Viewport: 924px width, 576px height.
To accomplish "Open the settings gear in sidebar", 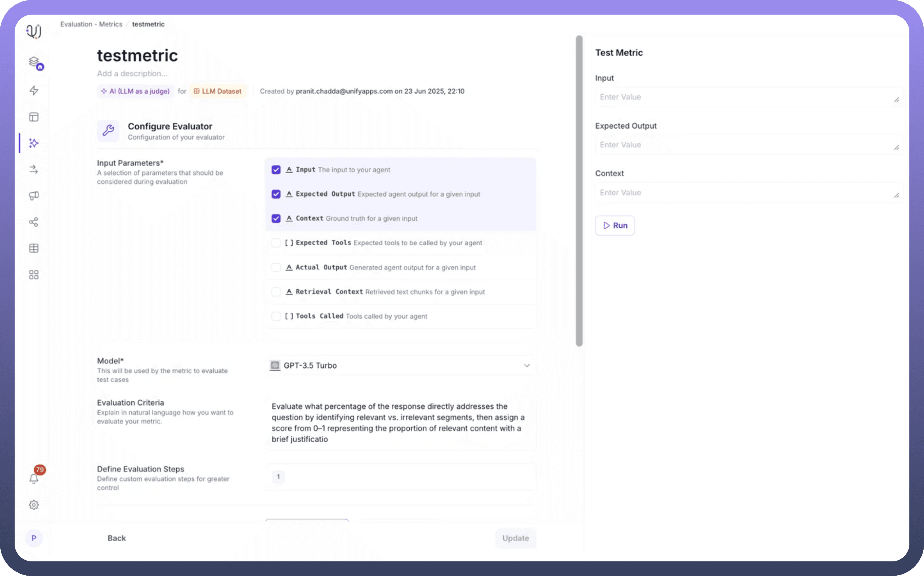I will tap(34, 505).
